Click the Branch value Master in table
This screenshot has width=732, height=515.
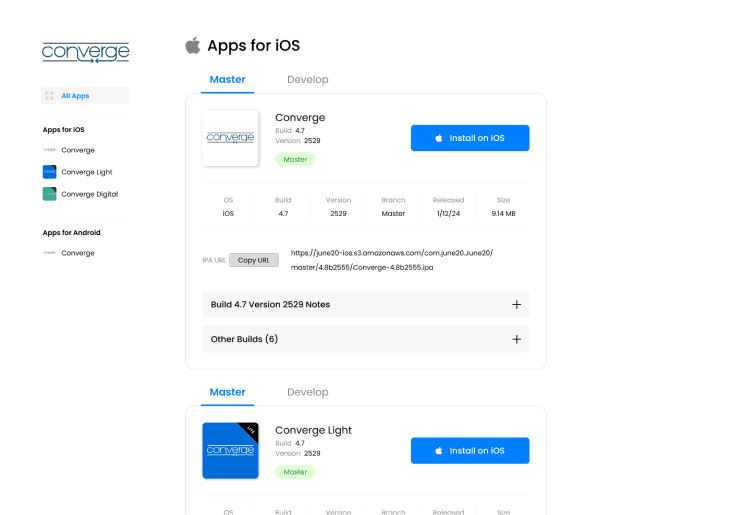coord(393,213)
